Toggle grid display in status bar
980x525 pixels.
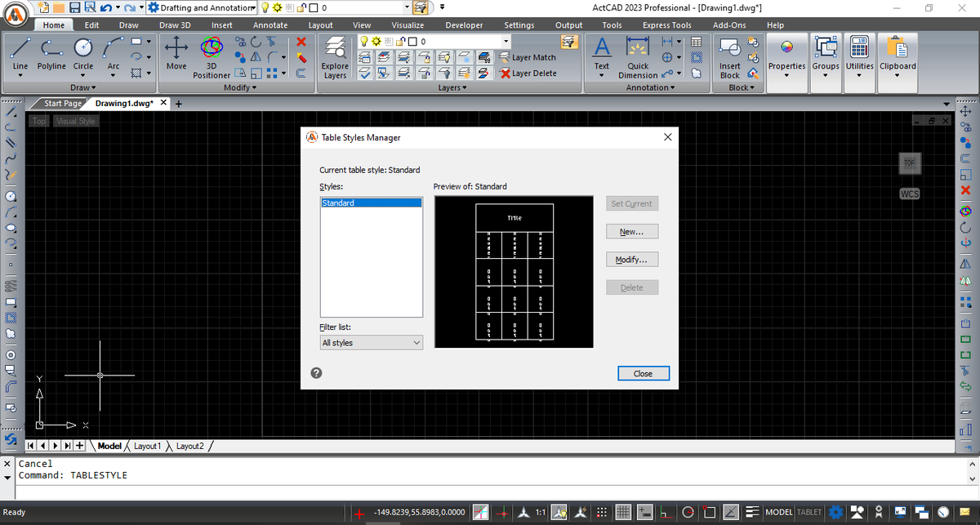click(624, 513)
